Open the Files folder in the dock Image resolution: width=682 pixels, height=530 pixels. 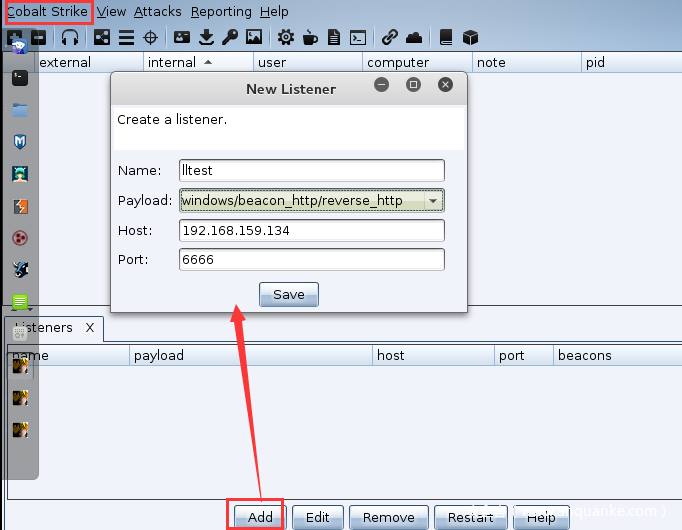point(20,110)
